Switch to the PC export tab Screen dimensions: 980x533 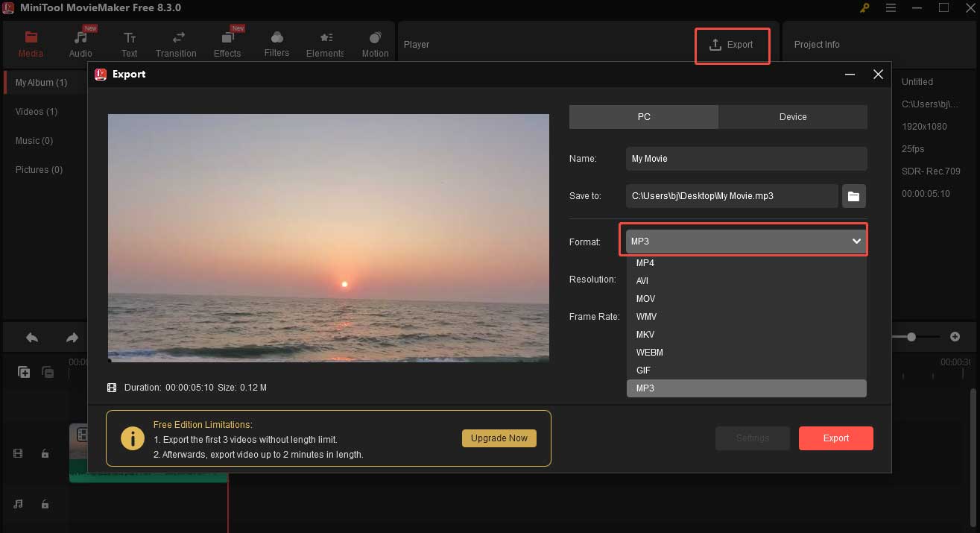644,117
